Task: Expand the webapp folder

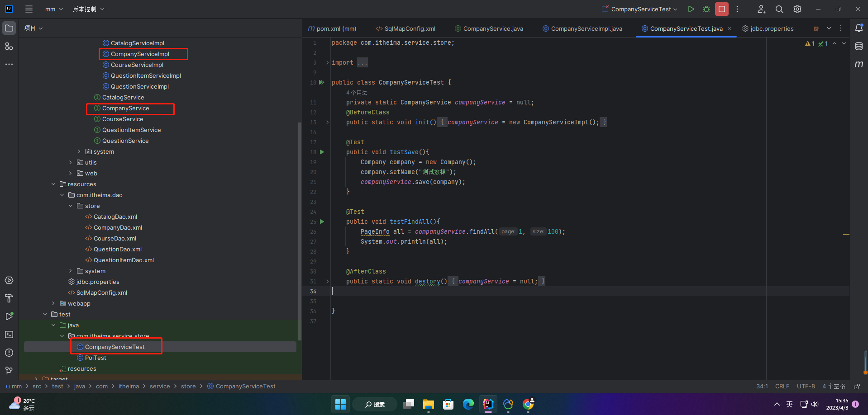Action: [x=53, y=304]
